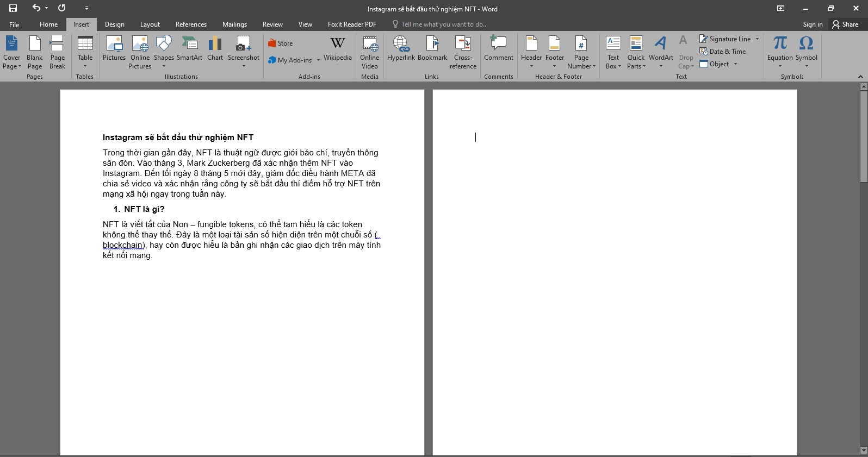Insert a Page Break
The image size is (868, 457).
pyautogui.click(x=58, y=53)
